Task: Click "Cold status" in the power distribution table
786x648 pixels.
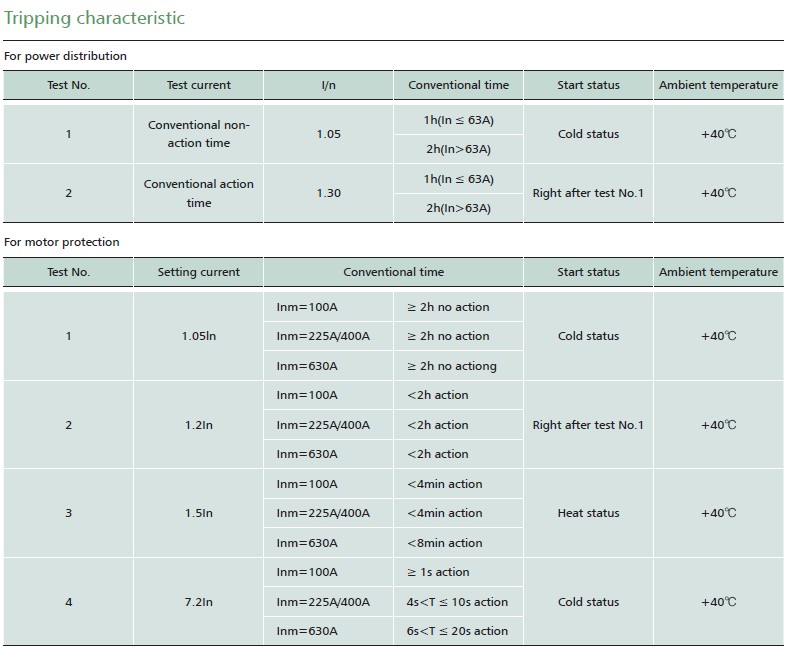Action: [588, 134]
